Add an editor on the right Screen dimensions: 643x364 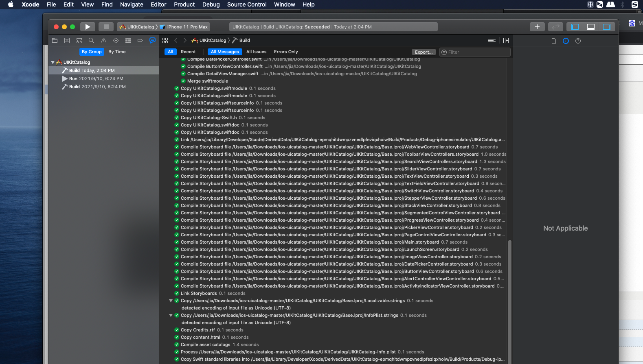tap(506, 40)
